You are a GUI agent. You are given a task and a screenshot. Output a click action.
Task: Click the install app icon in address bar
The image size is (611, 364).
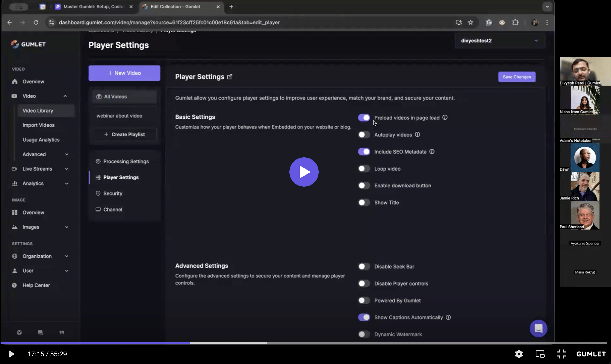[459, 22]
